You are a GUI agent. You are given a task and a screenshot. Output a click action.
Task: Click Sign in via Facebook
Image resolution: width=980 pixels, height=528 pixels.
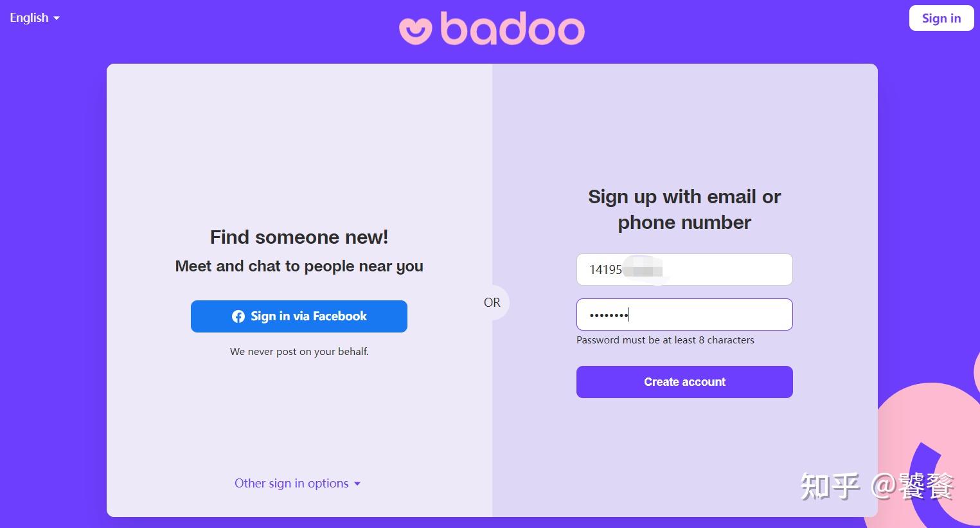click(x=299, y=316)
